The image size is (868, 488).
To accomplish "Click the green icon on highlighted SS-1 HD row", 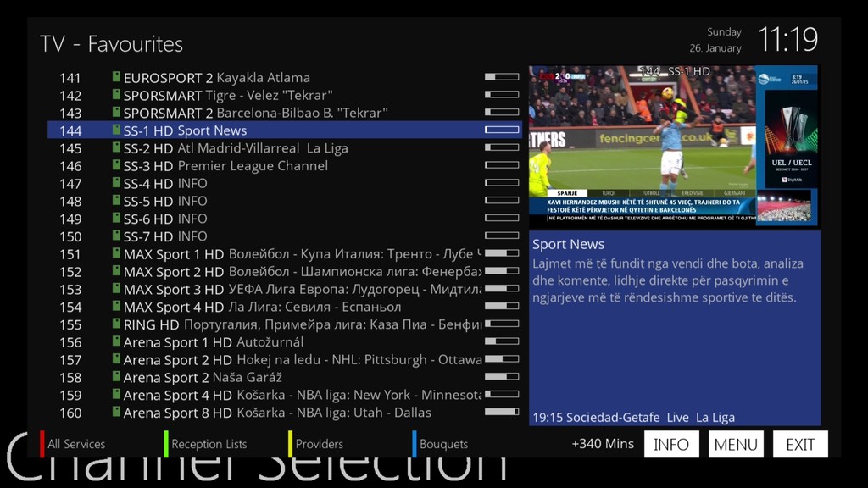I will (x=116, y=130).
